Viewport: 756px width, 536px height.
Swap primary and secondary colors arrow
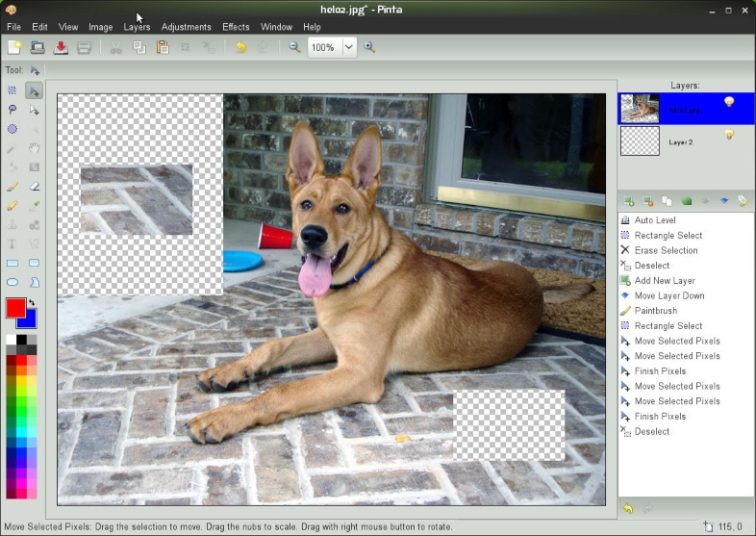[32, 302]
